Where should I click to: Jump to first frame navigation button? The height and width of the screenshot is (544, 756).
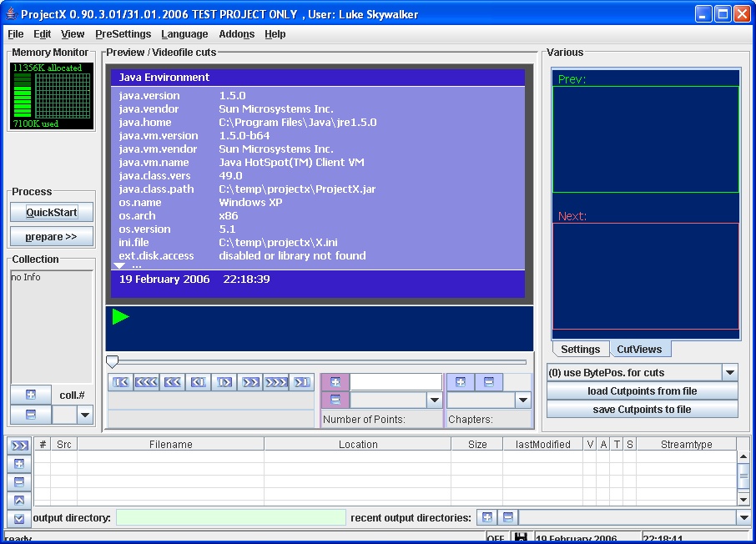pos(120,382)
